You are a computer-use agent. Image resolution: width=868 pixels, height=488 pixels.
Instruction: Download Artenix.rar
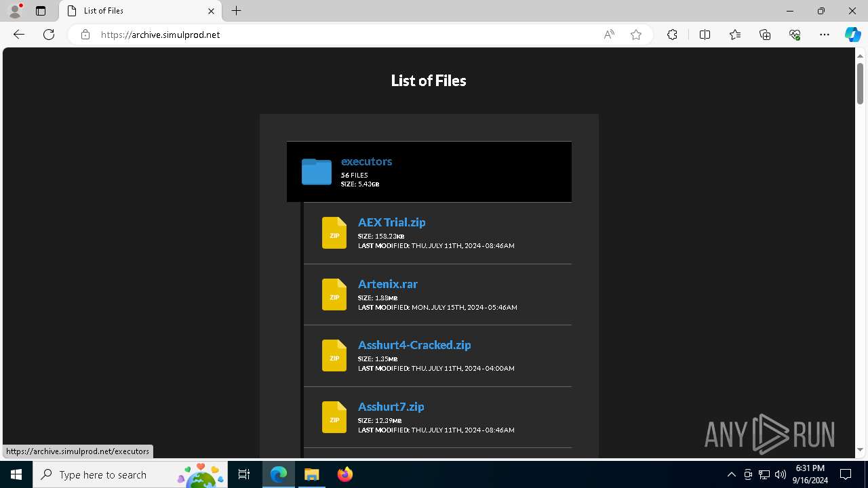(x=388, y=284)
